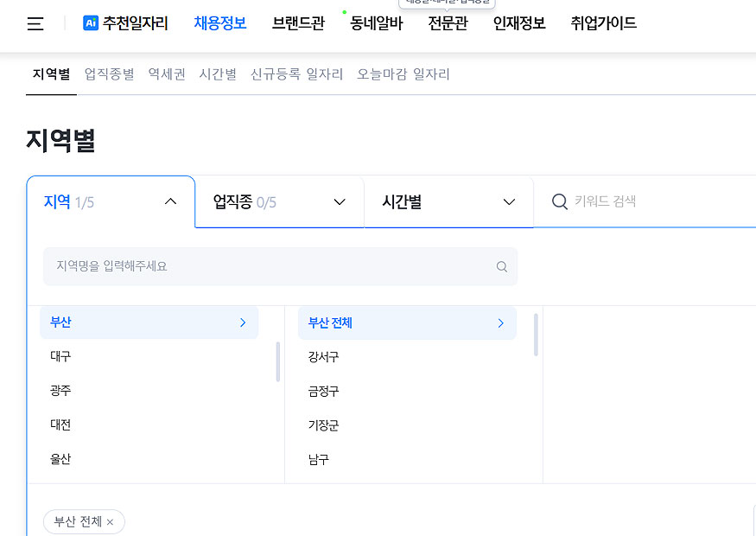The image size is (756, 536).
Task: Switch to the 시간별 sub-tab
Action: [x=218, y=74]
